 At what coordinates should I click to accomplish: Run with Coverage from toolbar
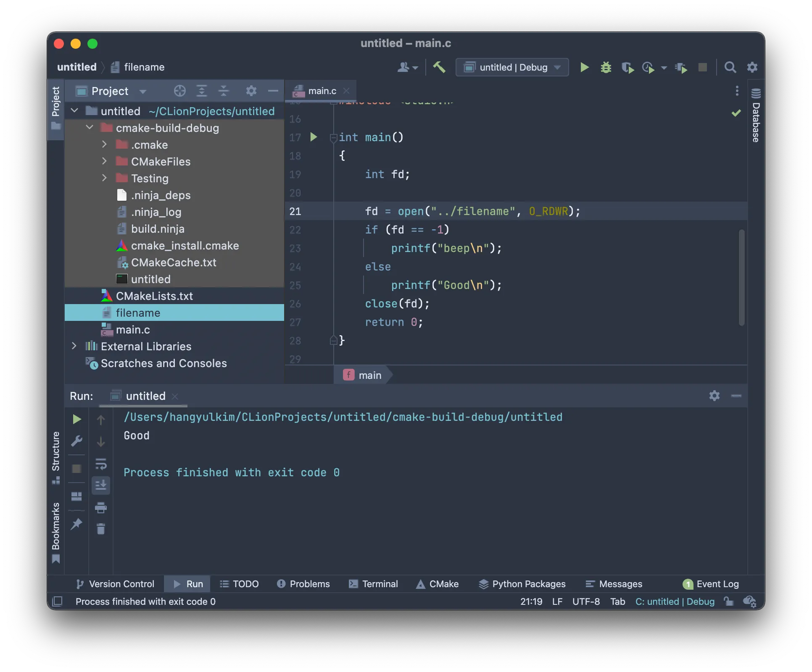pyautogui.click(x=627, y=67)
